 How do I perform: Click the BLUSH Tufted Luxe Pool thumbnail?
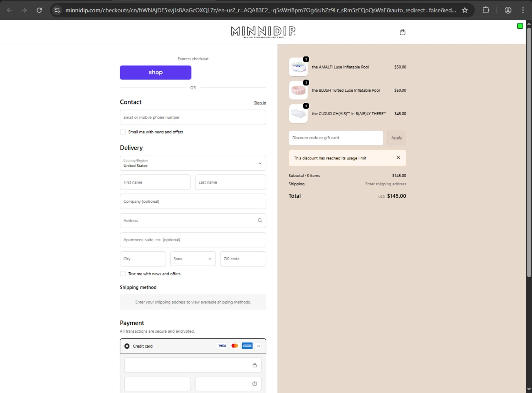298,90
